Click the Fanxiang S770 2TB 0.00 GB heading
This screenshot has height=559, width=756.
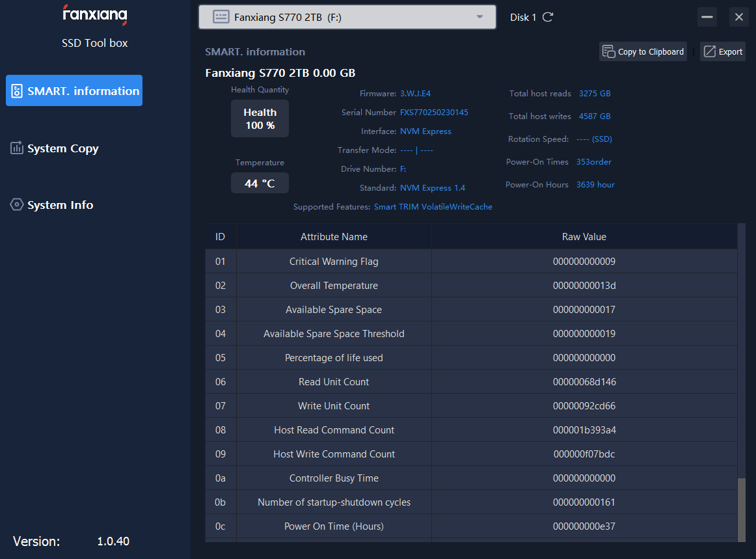pyautogui.click(x=280, y=73)
